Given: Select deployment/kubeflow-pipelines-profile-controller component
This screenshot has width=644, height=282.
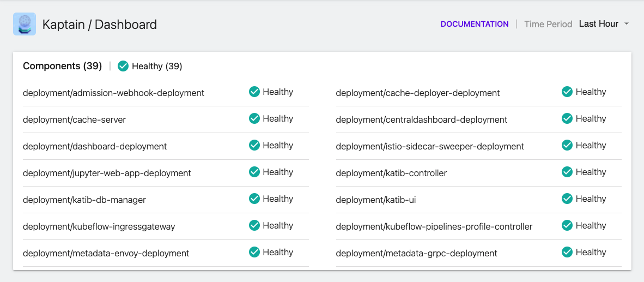Looking at the screenshot, I should pos(434,226).
